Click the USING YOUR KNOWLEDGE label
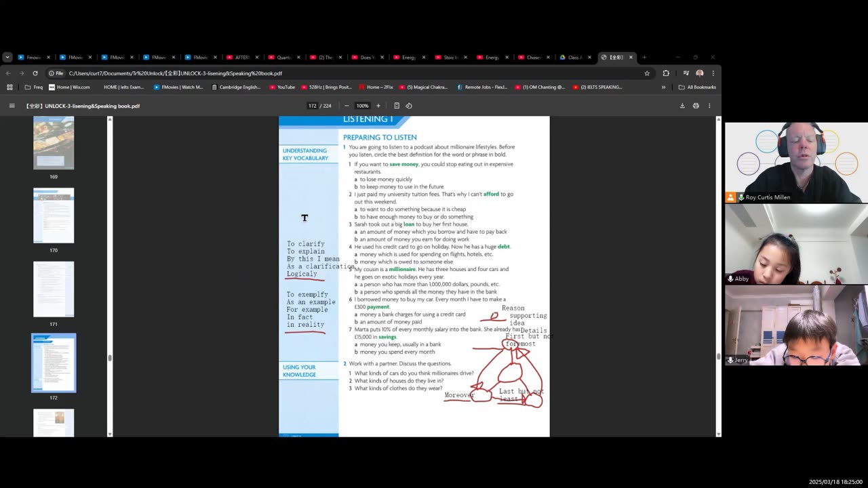This screenshot has height=488, width=868. [299, 371]
